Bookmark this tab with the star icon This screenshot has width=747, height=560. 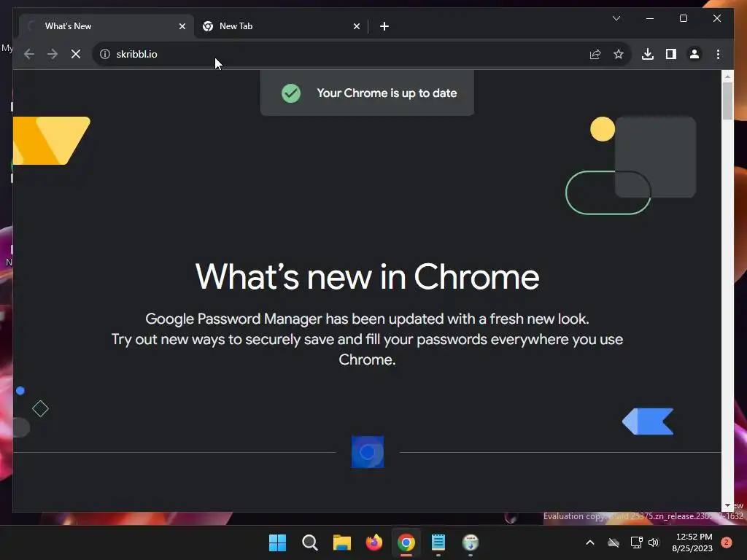pos(619,54)
